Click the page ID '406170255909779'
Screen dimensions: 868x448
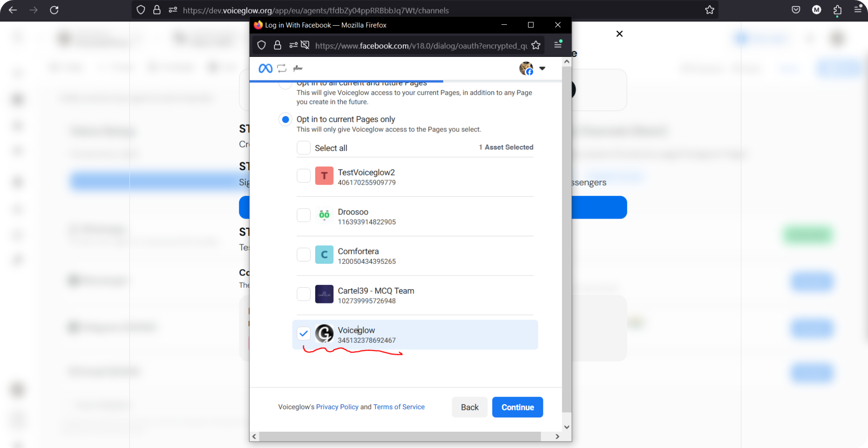tap(367, 183)
